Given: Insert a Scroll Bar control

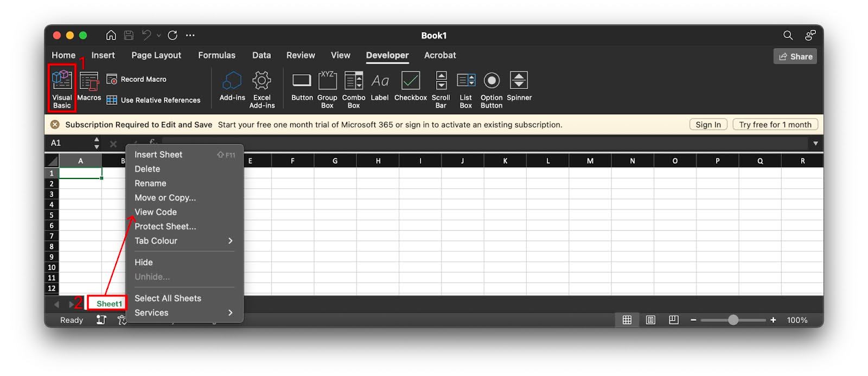Looking at the screenshot, I should [x=441, y=88].
